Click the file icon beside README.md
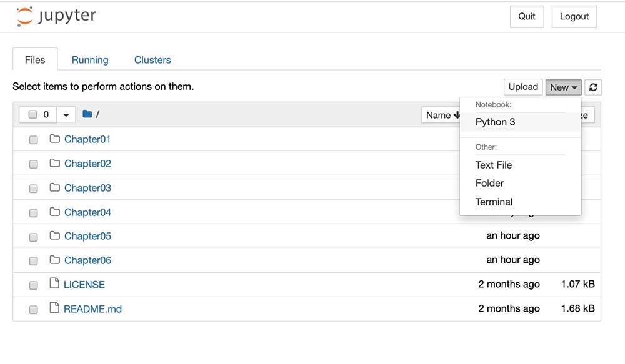 tap(54, 308)
